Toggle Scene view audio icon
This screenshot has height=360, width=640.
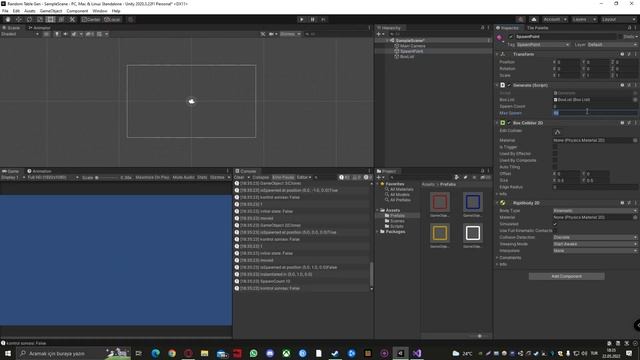(65, 34)
